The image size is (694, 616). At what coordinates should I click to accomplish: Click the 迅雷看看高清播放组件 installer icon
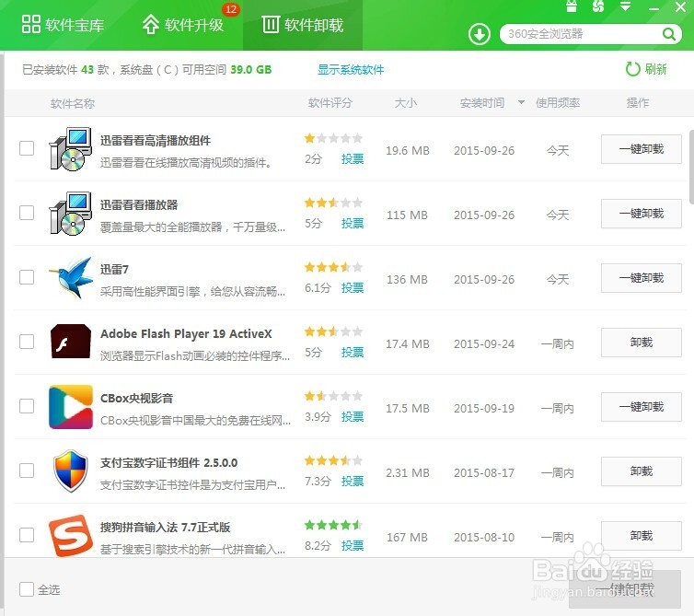click(x=70, y=149)
